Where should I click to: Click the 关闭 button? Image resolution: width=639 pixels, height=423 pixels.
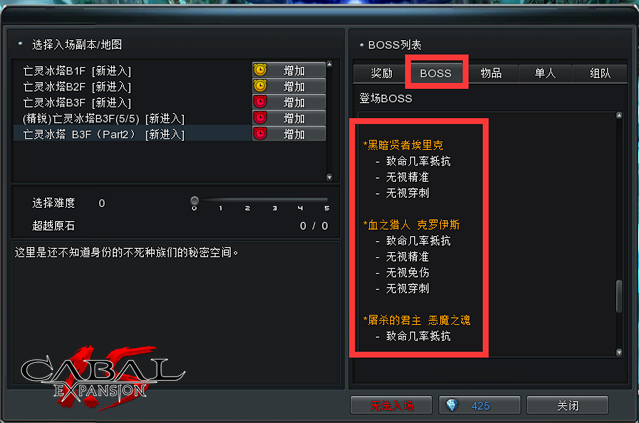click(x=567, y=405)
